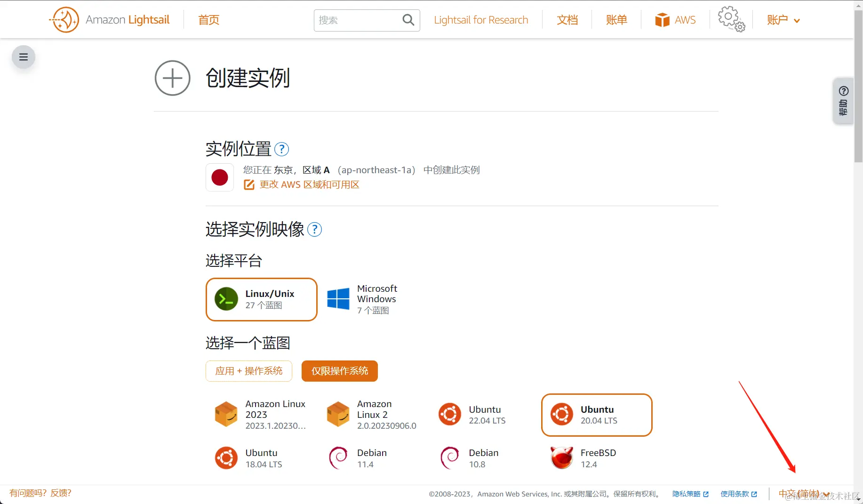This screenshot has height=504, width=863.
Task: Click the (ap-northeast-1a) zone text
Action: 376,170
